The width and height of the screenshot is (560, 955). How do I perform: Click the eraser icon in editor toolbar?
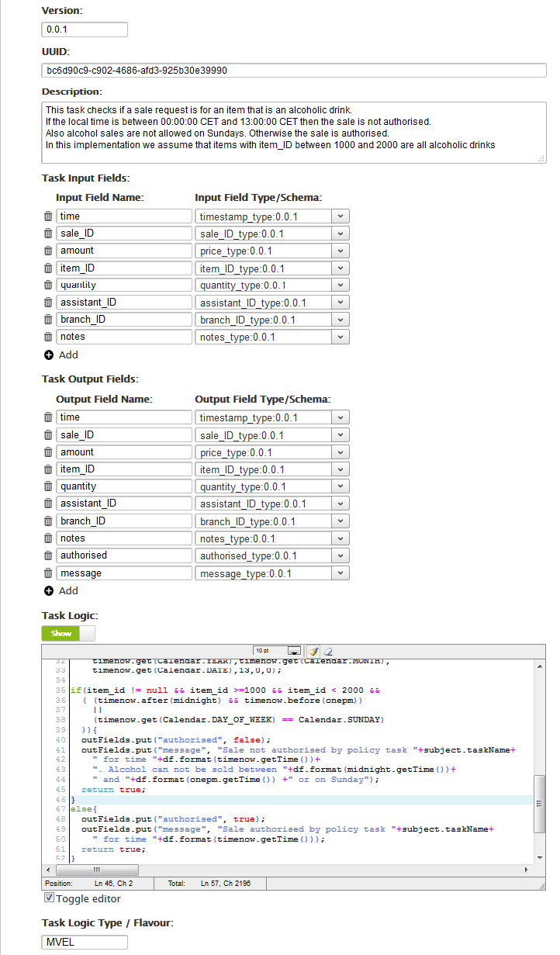[327, 651]
